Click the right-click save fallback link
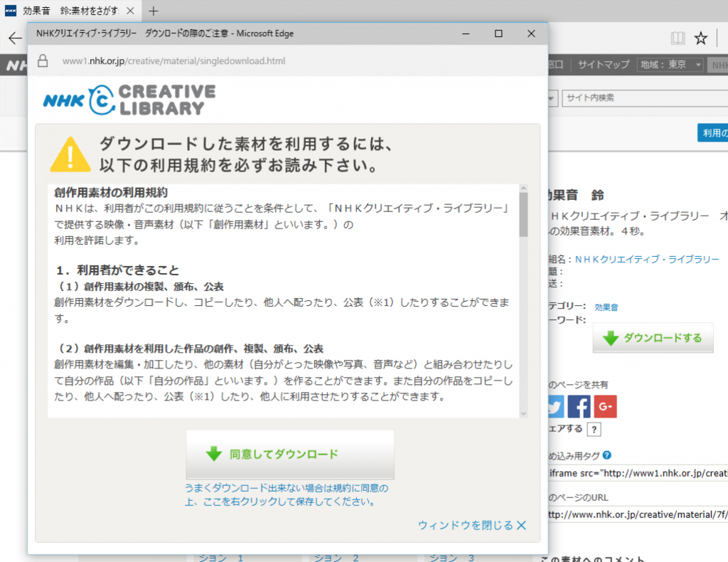Screen dimensions: 728x562 pos(287,494)
